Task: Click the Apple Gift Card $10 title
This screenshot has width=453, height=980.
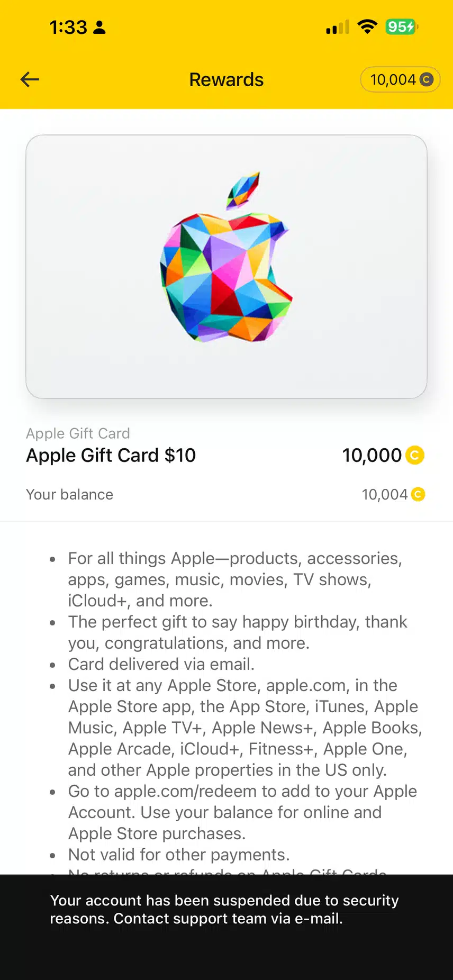Action: pyautogui.click(x=111, y=455)
